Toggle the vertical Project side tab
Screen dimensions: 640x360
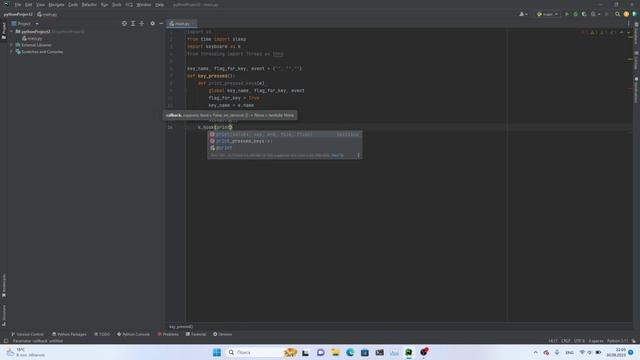click(x=4, y=31)
